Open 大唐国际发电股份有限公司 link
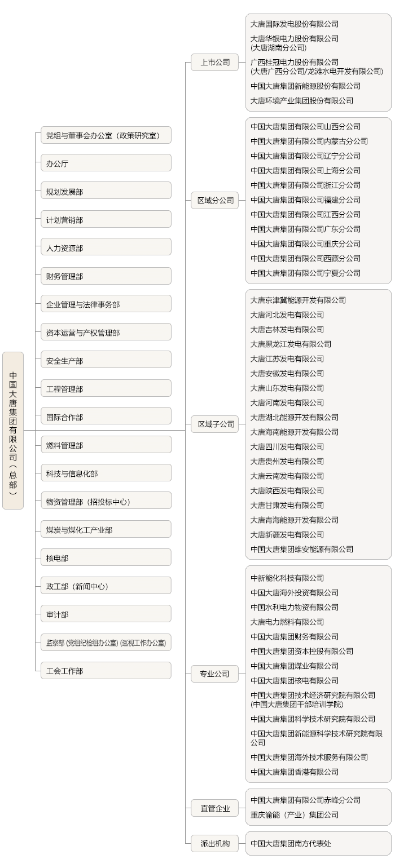Image resolution: width=395 pixels, height=868 pixels. [x=295, y=24]
